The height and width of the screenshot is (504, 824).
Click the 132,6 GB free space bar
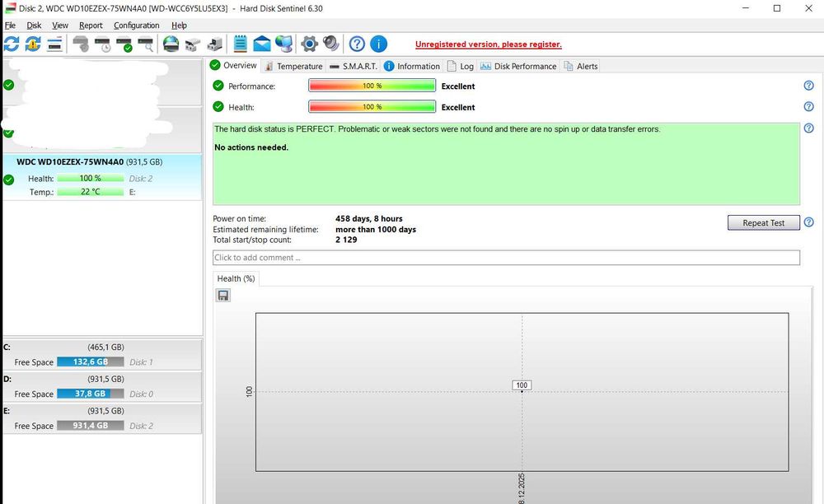pos(91,362)
